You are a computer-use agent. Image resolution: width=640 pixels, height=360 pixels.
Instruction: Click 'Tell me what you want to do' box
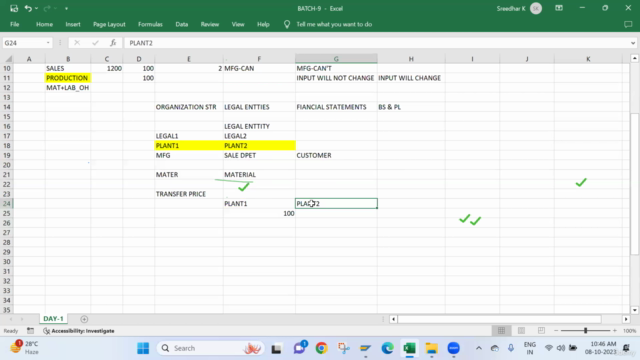(x=334, y=24)
